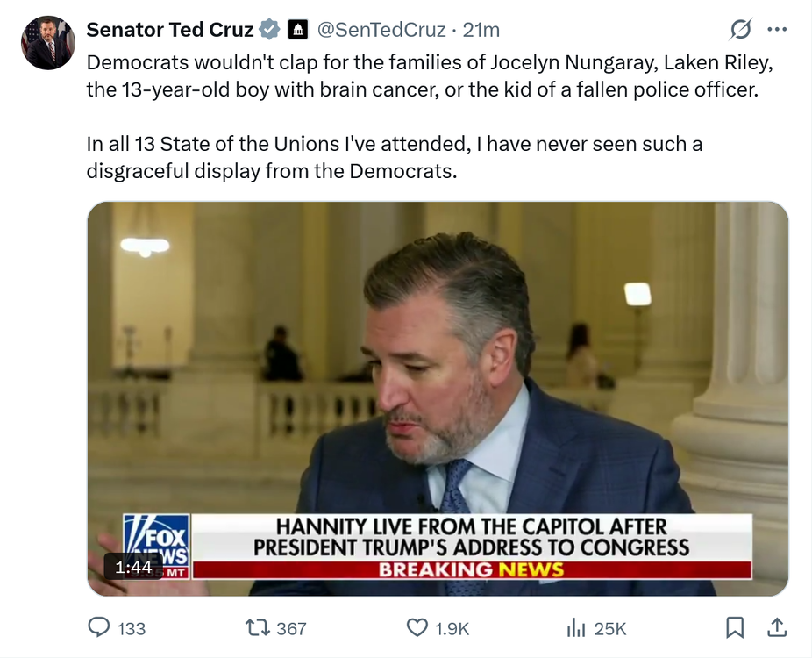Open the Grok slashed-circle icon
This screenshot has width=812, height=658.
coord(741,30)
